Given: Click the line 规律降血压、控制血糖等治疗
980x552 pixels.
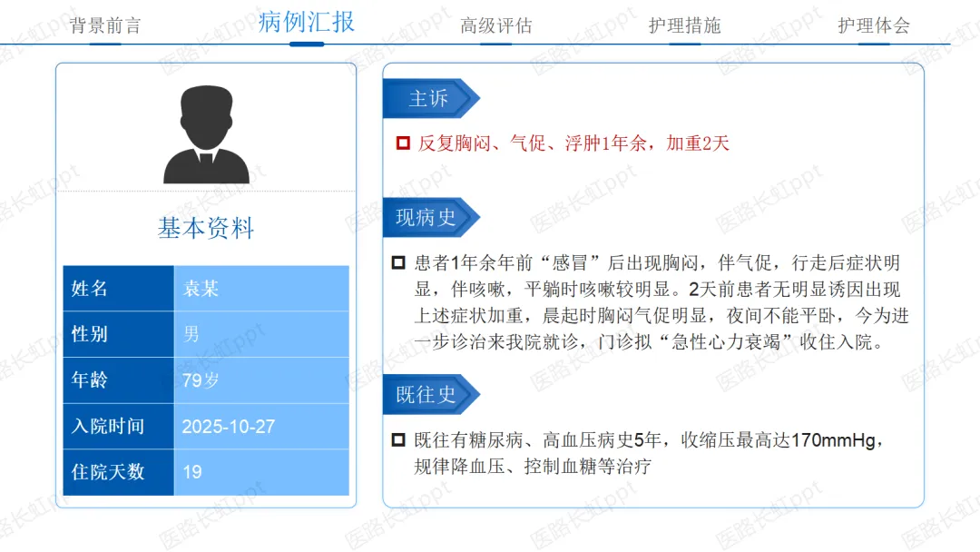Looking at the screenshot, I should tap(533, 467).
